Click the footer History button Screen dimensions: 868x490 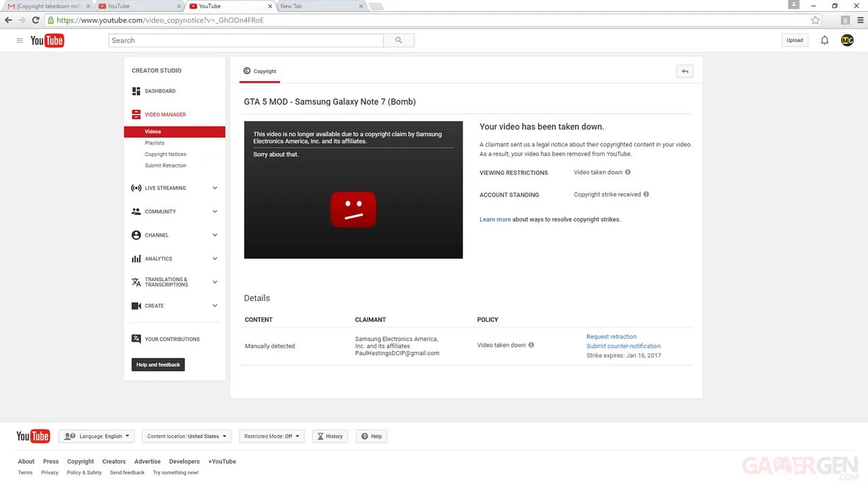point(330,436)
